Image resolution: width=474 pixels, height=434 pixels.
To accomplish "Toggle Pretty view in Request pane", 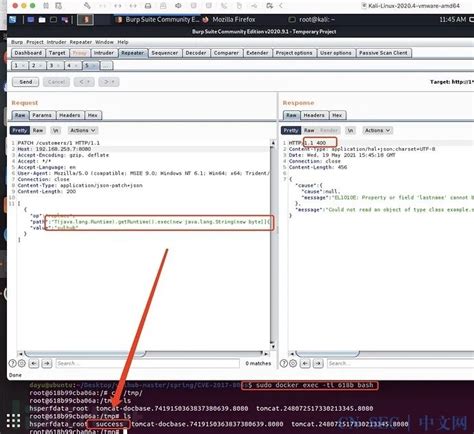I will click(x=20, y=130).
